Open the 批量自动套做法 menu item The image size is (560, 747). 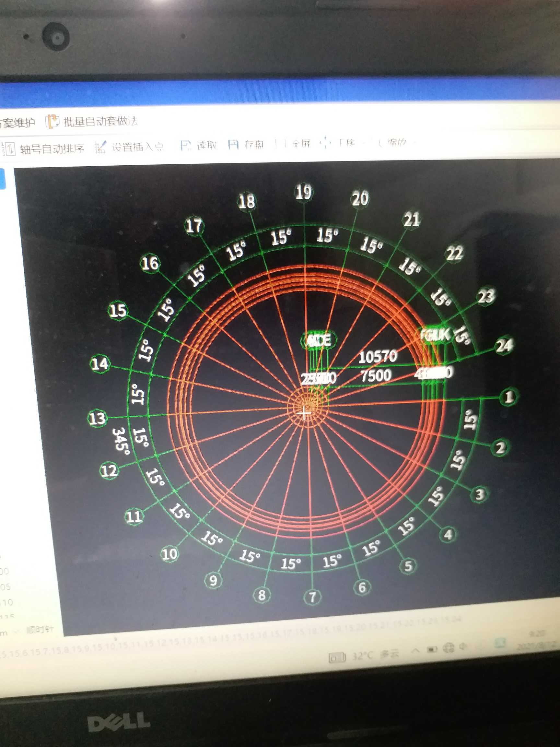[92, 121]
